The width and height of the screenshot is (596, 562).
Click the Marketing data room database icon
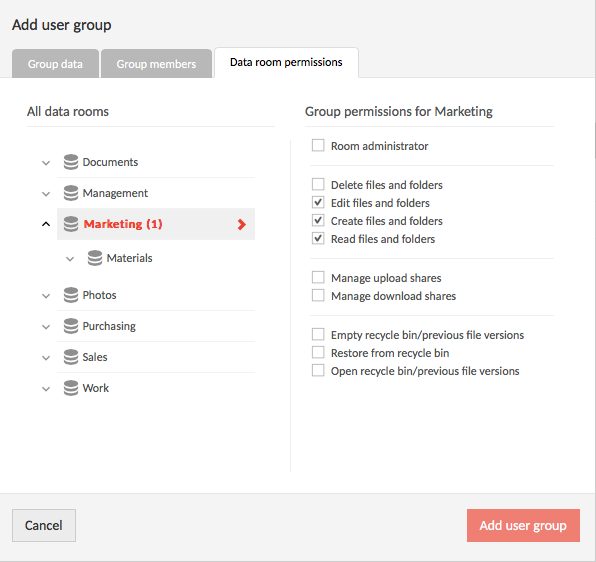pos(71,224)
